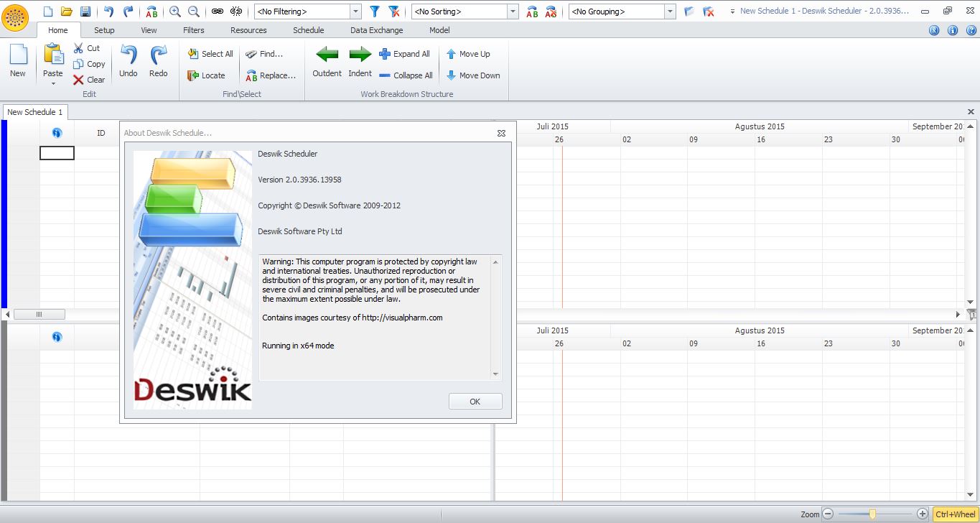Click Move Up in Work Breakdown Structure
980x523 pixels.
pyautogui.click(x=469, y=53)
